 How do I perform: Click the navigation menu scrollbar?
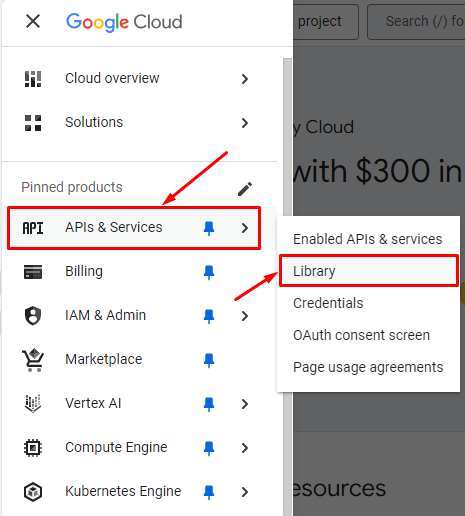(x=287, y=287)
